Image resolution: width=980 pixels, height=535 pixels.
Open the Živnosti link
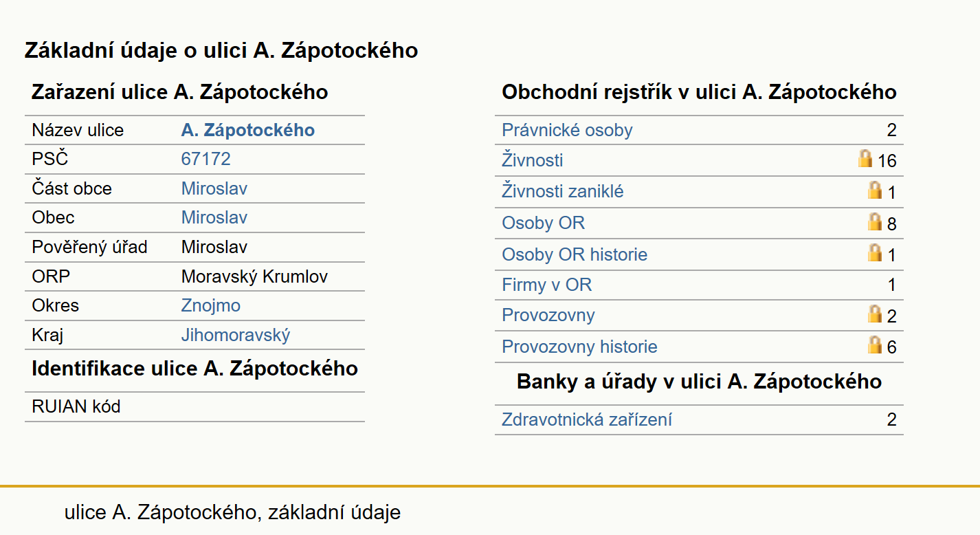pyautogui.click(x=533, y=160)
